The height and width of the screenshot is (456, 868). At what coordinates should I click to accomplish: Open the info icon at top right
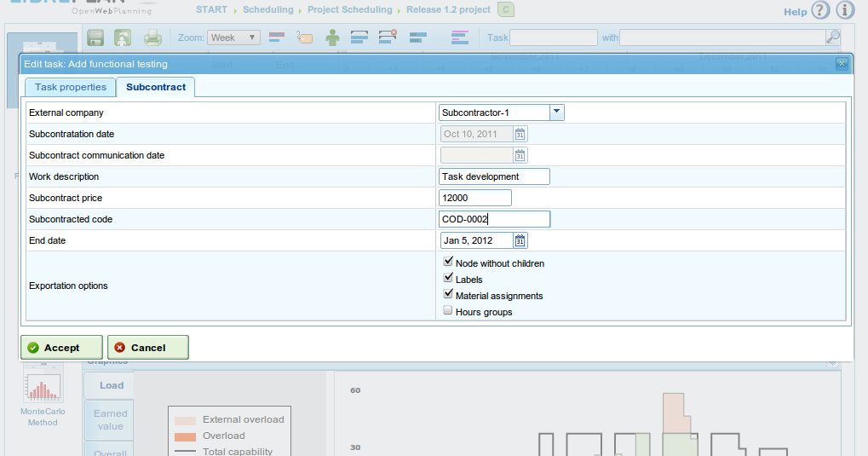[845, 10]
